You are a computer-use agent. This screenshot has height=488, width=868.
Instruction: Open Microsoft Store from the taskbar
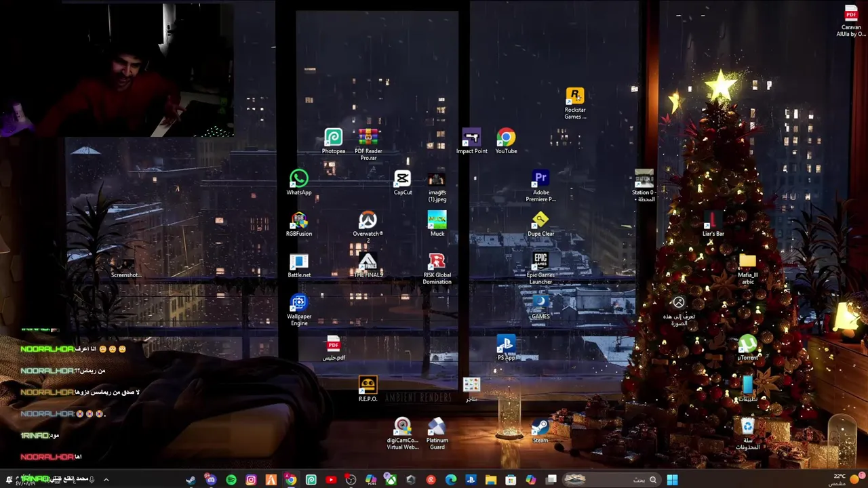coord(511,480)
